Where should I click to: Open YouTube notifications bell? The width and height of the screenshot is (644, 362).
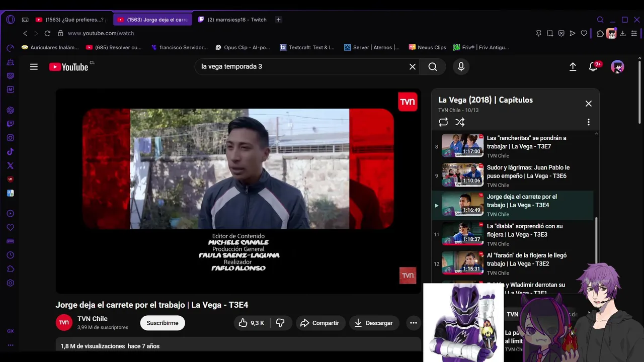[594, 66]
